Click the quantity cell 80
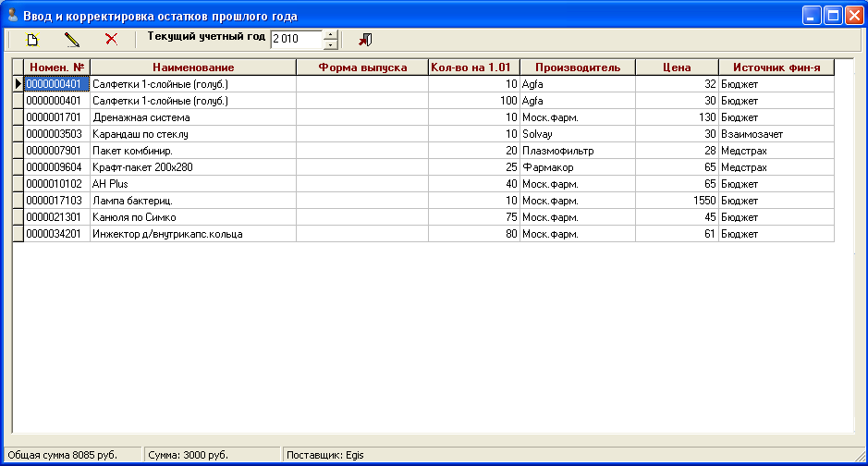868x466 pixels. [x=474, y=234]
